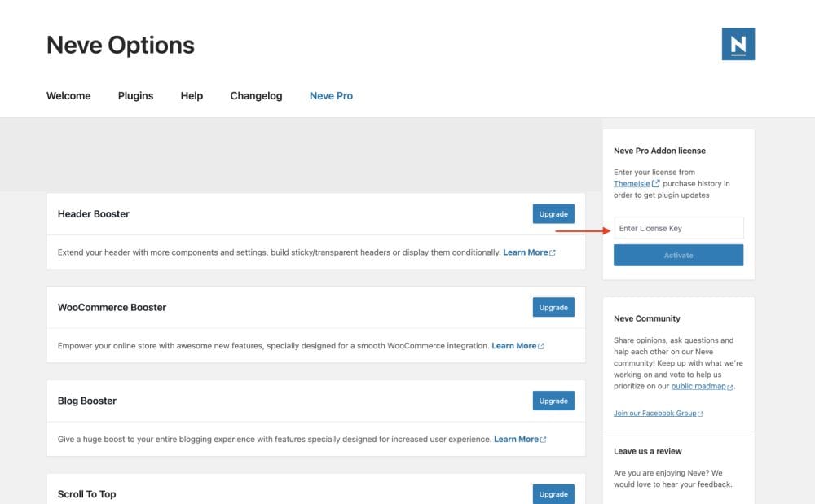The height and width of the screenshot is (504, 815).
Task: Click external icon after Facebook Group link
Action: pos(701,414)
